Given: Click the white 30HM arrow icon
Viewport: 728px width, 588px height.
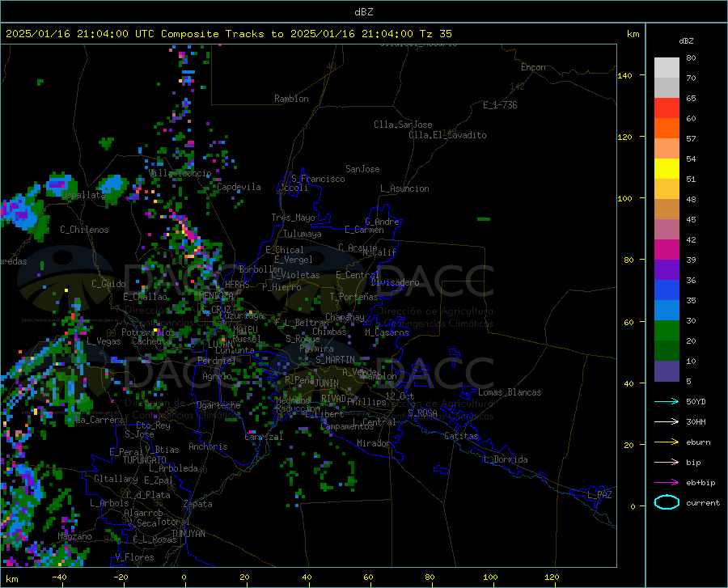Looking at the screenshot, I should pyautogui.click(x=667, y=422).
